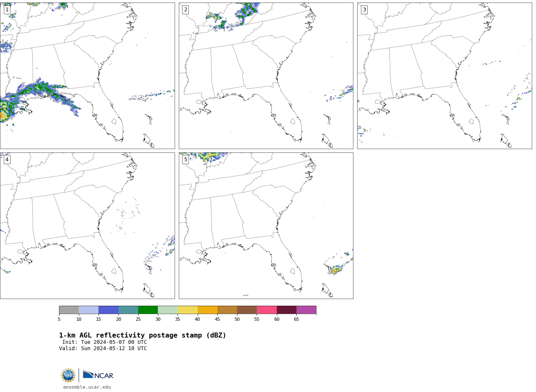Click the ensemble.ucar.edu link text
Viewport: 536px width, 392px height.
[87, 387]
